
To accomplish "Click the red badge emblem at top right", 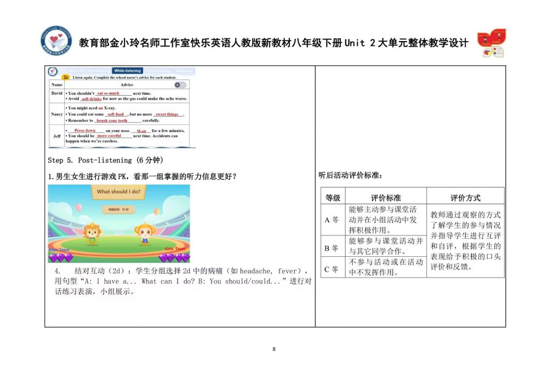I will pyautogui.click(x=490, y=43).
